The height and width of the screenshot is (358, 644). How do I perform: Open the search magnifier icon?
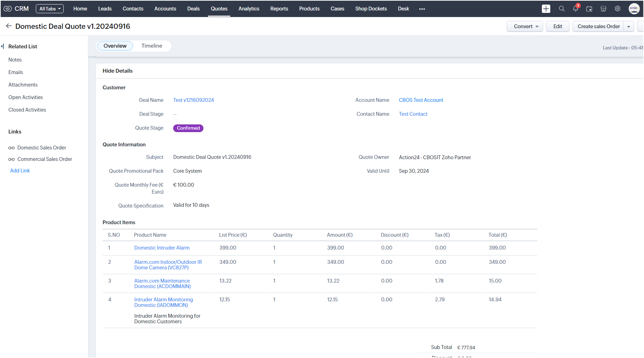(562, 9)
